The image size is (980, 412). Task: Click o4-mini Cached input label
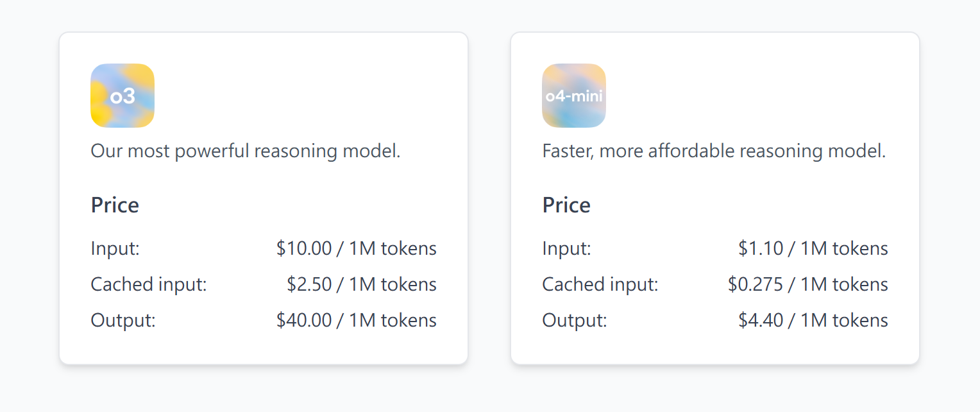600,284
